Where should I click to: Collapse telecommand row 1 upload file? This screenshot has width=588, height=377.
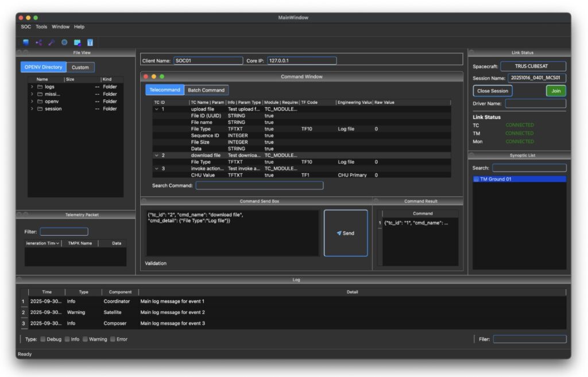pos(157,109)
